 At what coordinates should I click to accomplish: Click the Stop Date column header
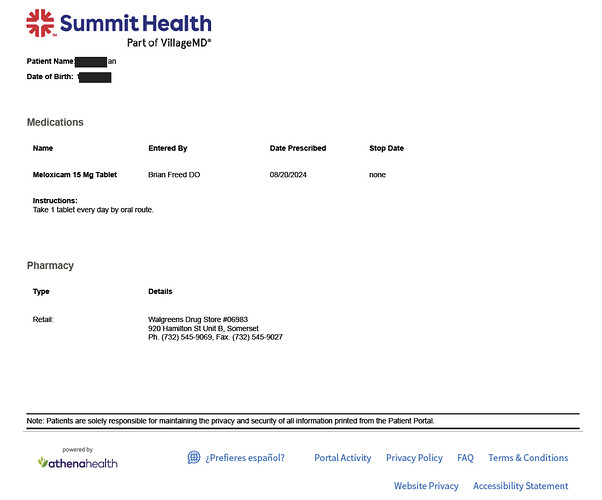tap(386, 148)
